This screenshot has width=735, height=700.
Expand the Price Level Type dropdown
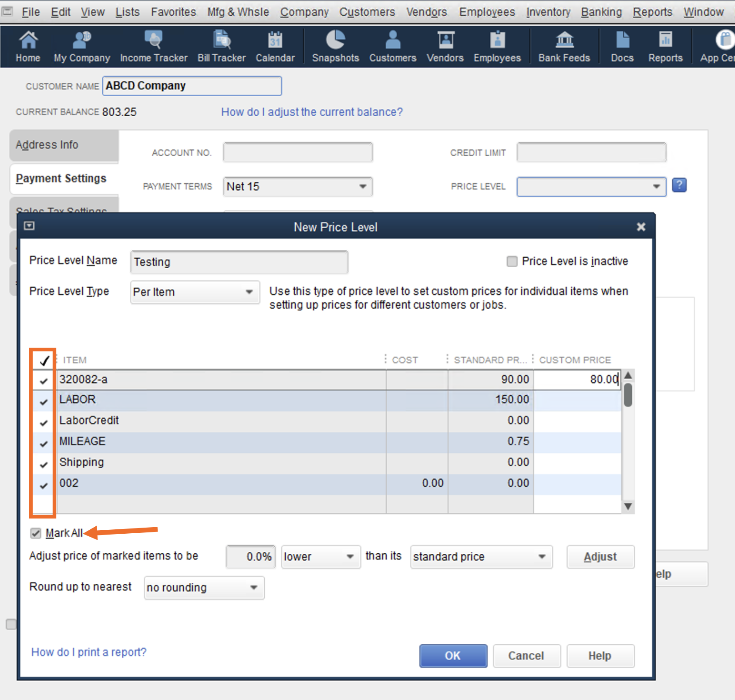coord(249,292)
